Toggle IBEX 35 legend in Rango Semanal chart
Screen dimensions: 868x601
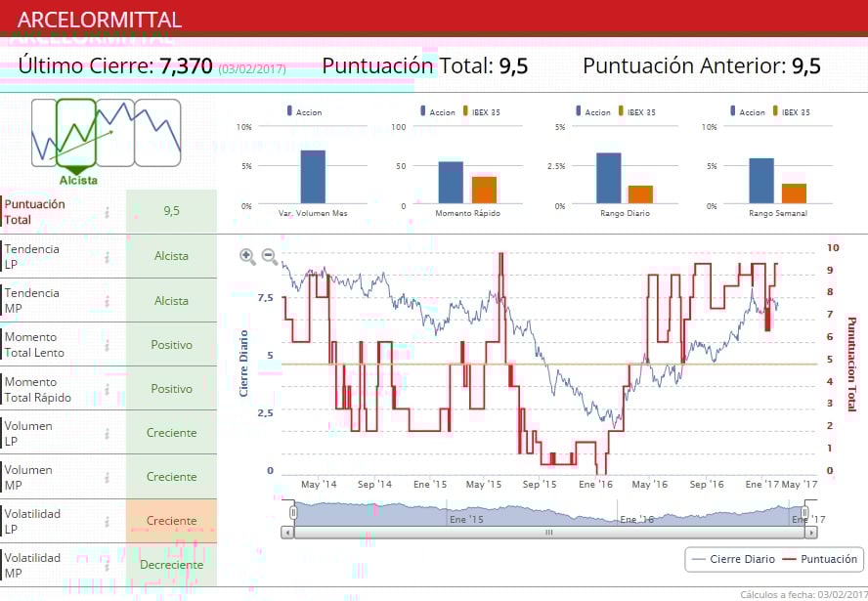(791, 111)
